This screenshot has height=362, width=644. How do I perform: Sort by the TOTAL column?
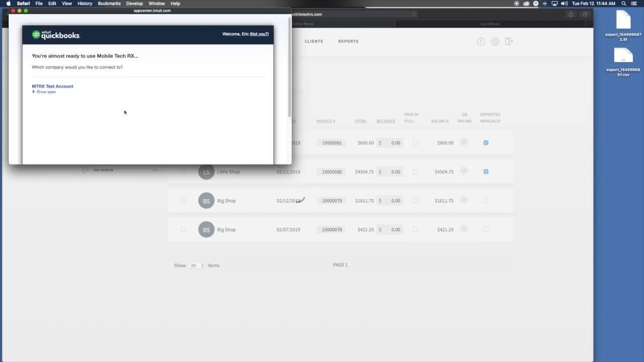pyautogui.click(x=360, y=121)
